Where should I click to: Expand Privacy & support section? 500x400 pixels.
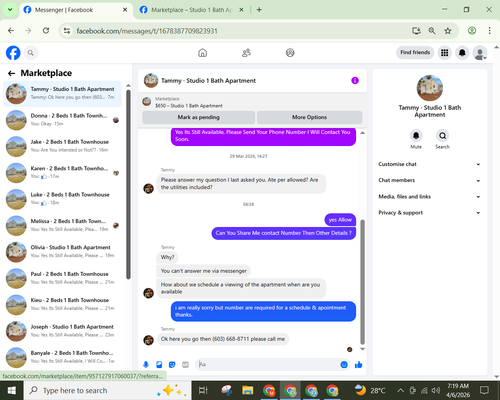pyautogui.click(x=430, y=213)
